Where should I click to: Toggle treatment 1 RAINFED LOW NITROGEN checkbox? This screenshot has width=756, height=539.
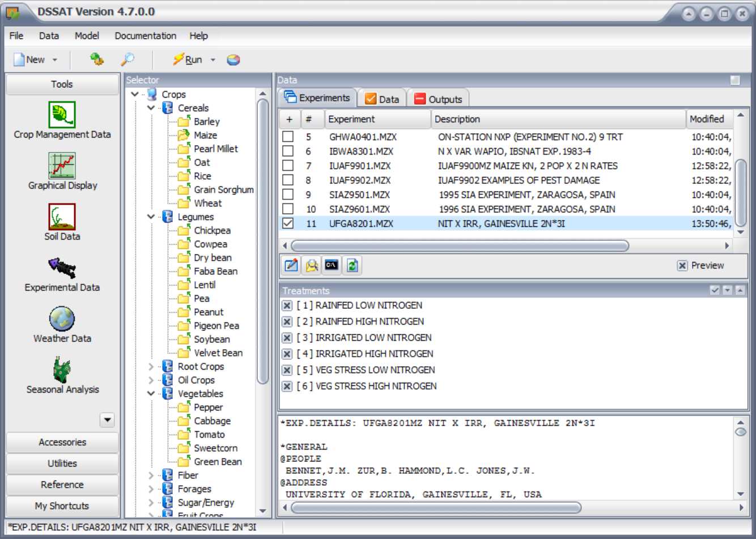point(287,305)
